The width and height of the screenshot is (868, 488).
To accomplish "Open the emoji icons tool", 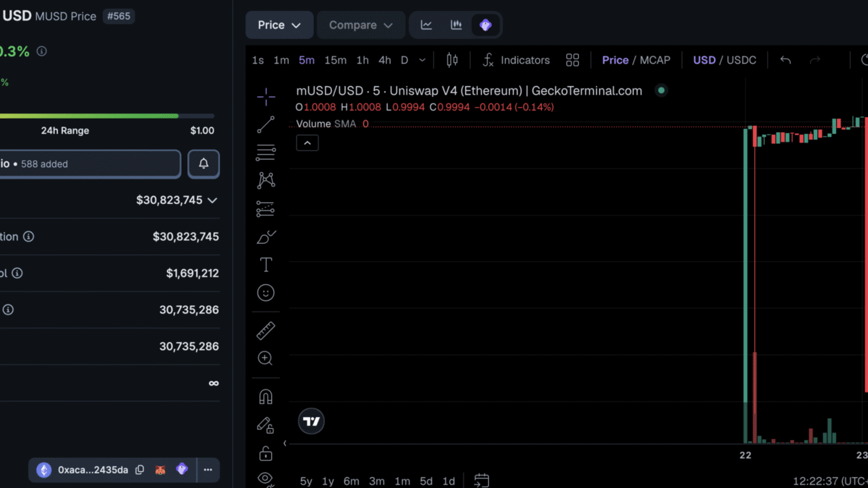I will coord(265,293).
